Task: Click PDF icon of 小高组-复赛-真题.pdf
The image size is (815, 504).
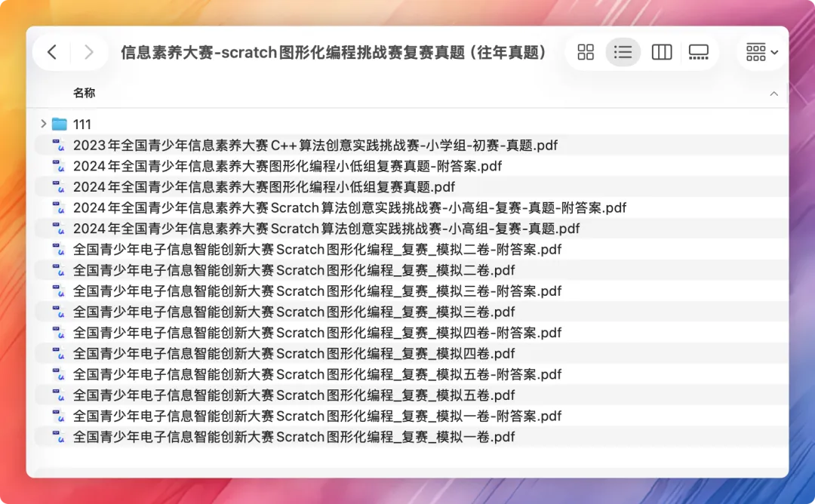Action: coord(59,228)
